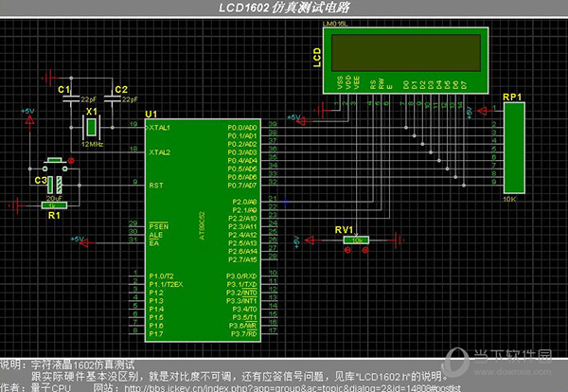Select electrolytic capacitor C3 symbol
Viewport: 568px width, 392px height.
(x=54, y=185)
